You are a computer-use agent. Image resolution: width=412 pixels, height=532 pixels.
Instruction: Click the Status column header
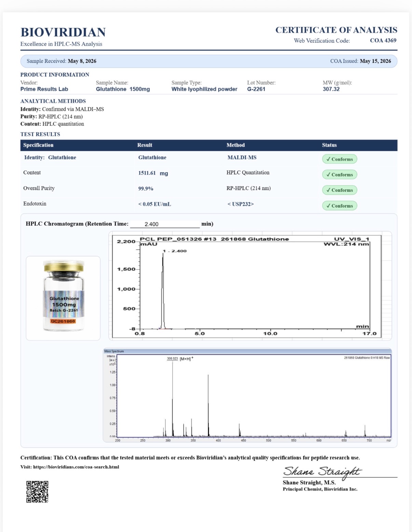click(x=329, y=145)
